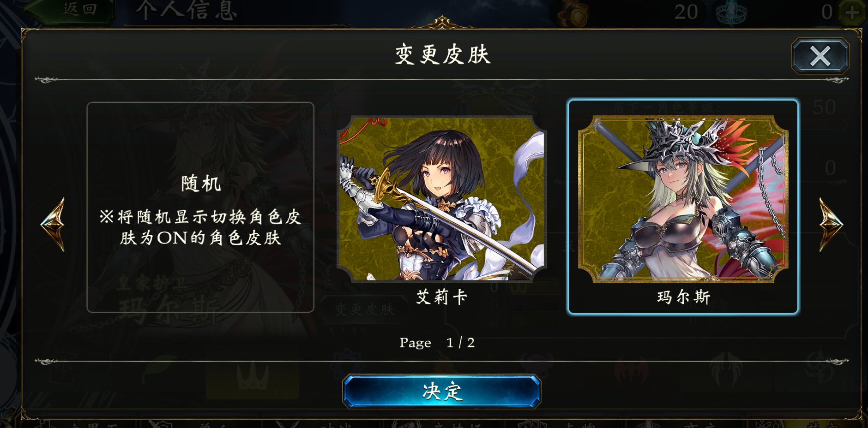Click the 艾莉卡 name label
The image size is (868, 428).
point(442,297)
